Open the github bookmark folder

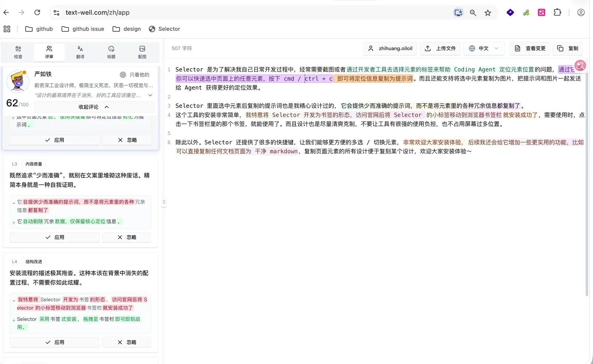(x=39, y=29)
